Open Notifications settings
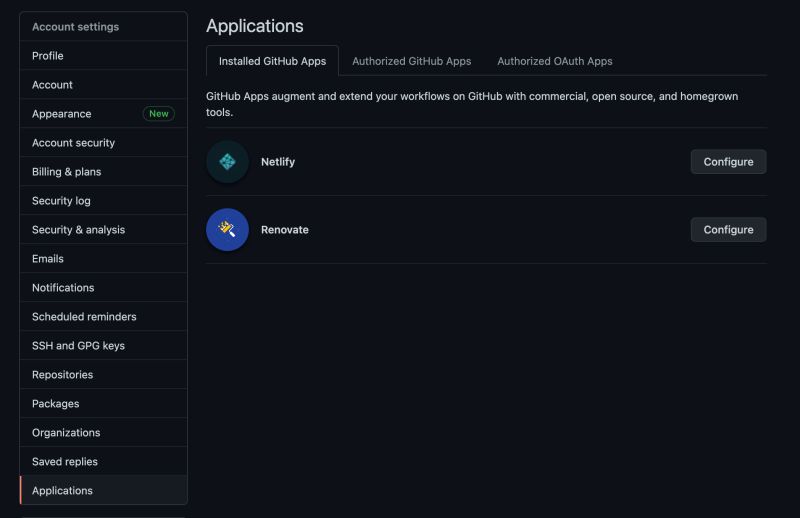The image size is (800, 518). pos(63,288)
